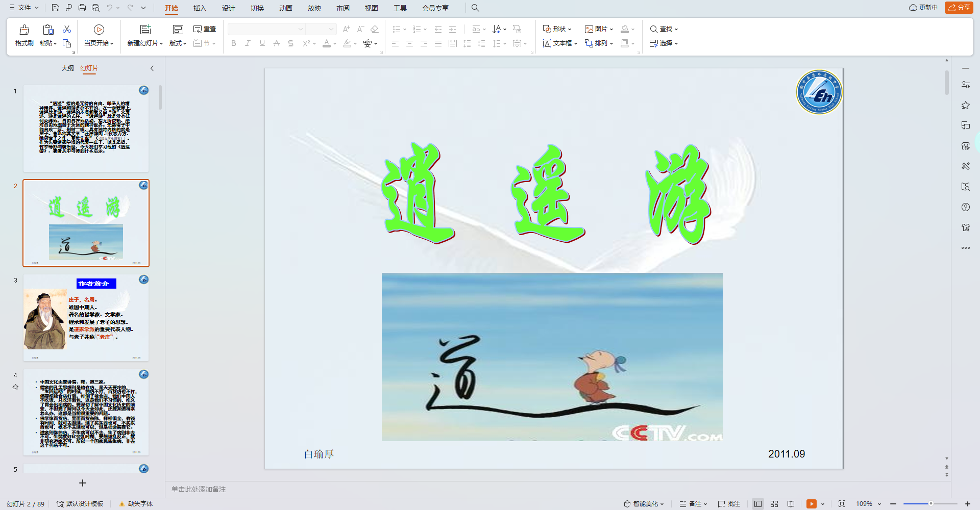Toggle underline formatting

(x=262, y=43)
